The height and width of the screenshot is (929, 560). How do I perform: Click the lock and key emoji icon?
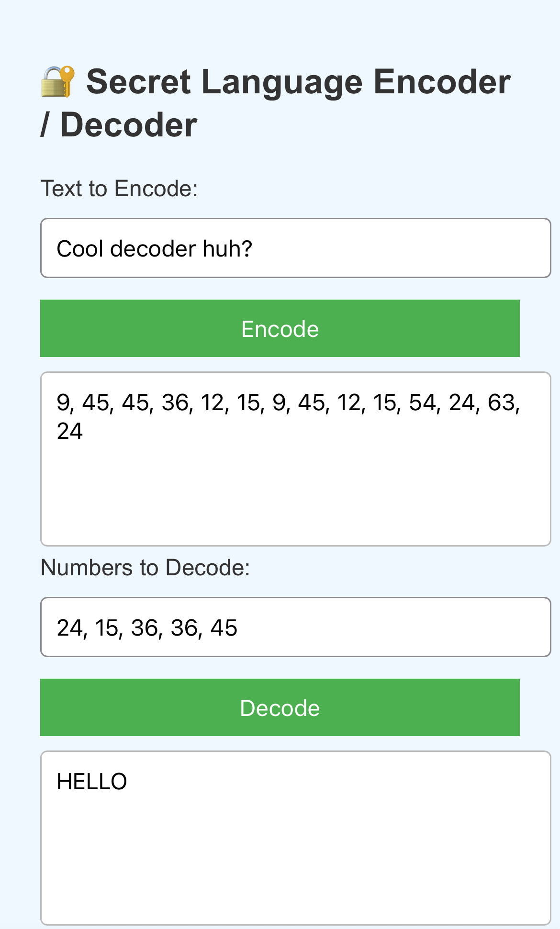click(58, 82)
